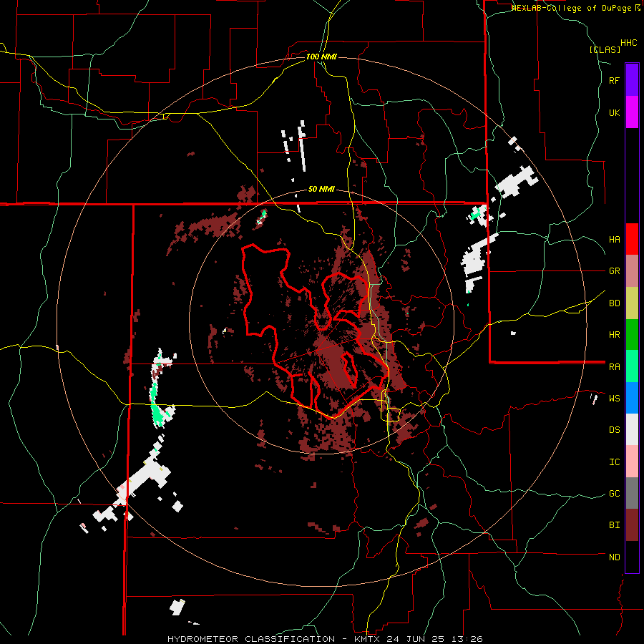Click the GR legend label
The width and height of the screenshot is (644, 644).
tap(614, 271)
